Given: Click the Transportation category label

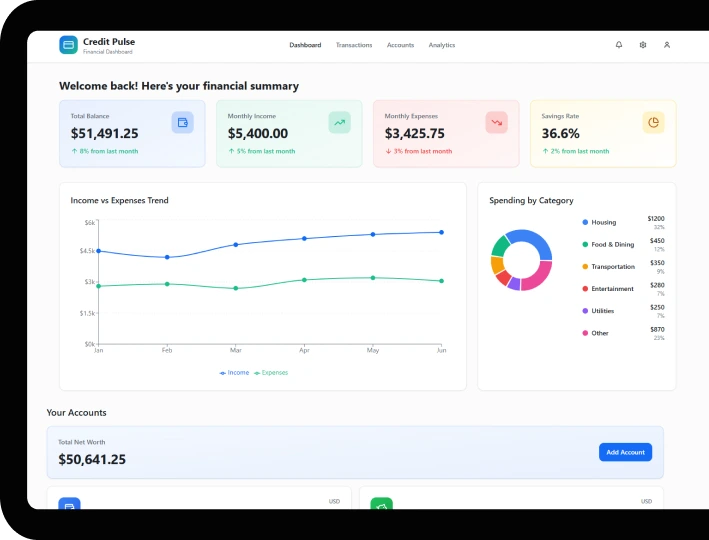Looking at the screenshot, I should coord(613,266).
